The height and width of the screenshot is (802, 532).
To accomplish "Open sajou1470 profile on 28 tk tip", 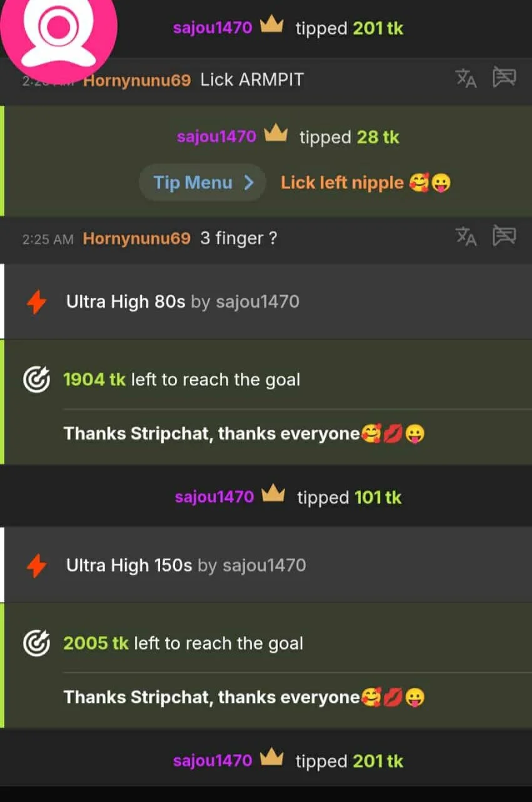I will (216, 136).
